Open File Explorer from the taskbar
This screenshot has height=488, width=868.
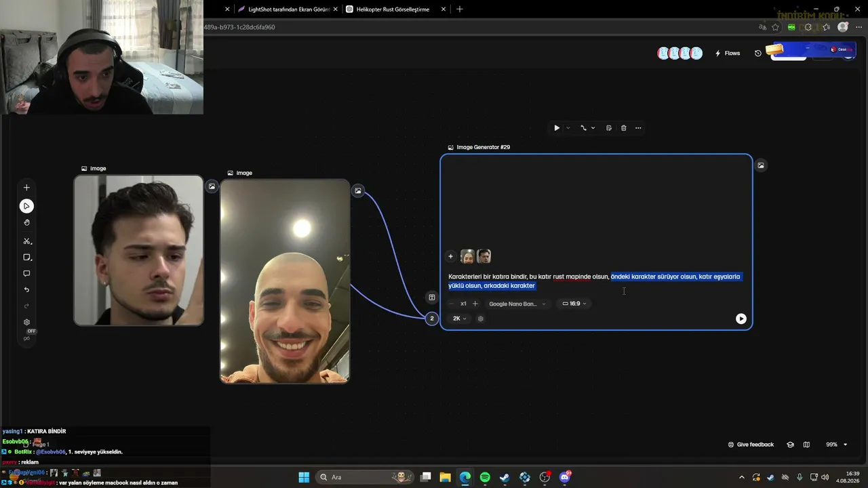pos(445,477)
